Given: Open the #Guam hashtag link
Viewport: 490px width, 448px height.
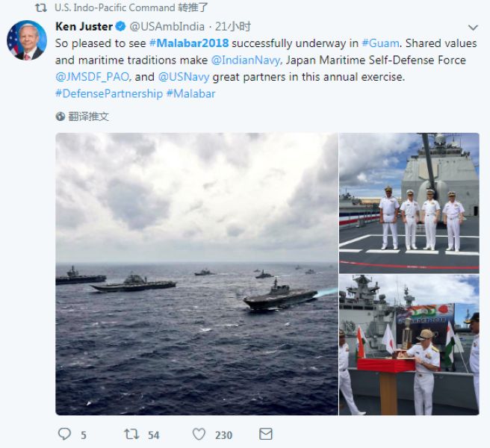Looking at the screenshot, I should [380, 43].
